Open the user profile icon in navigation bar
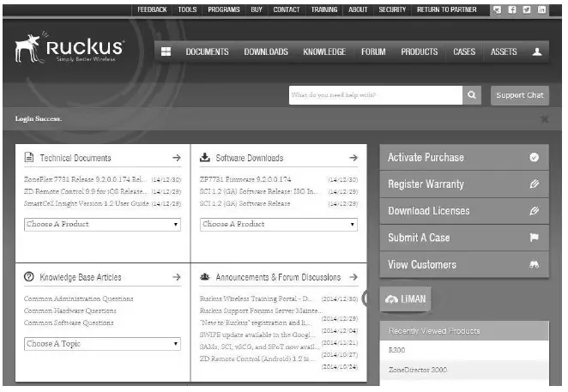568x392 pixels. pyautogui.click(x=537, y=51)
